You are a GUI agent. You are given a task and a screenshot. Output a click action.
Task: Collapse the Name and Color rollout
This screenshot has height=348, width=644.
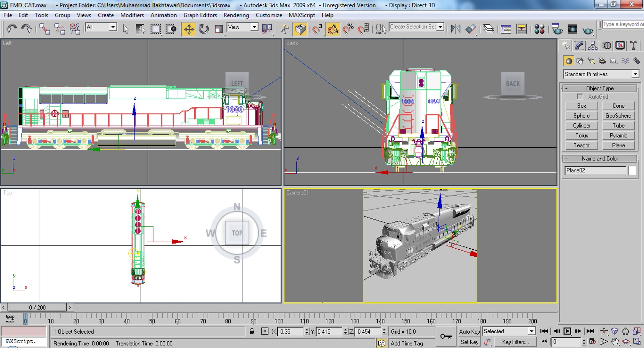click(x=600, y=158)
